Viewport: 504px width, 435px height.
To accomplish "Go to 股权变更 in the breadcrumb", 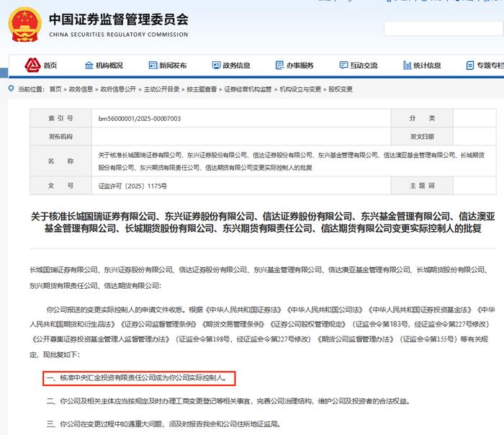I will point(341,89).
